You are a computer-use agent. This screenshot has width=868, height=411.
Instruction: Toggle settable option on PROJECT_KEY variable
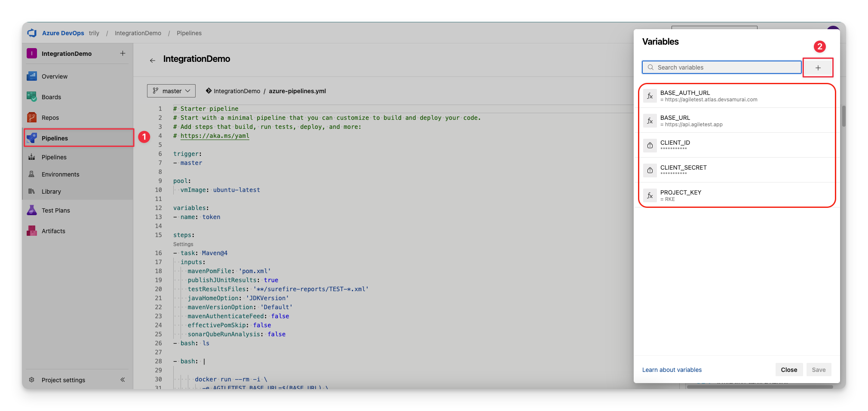650,195
